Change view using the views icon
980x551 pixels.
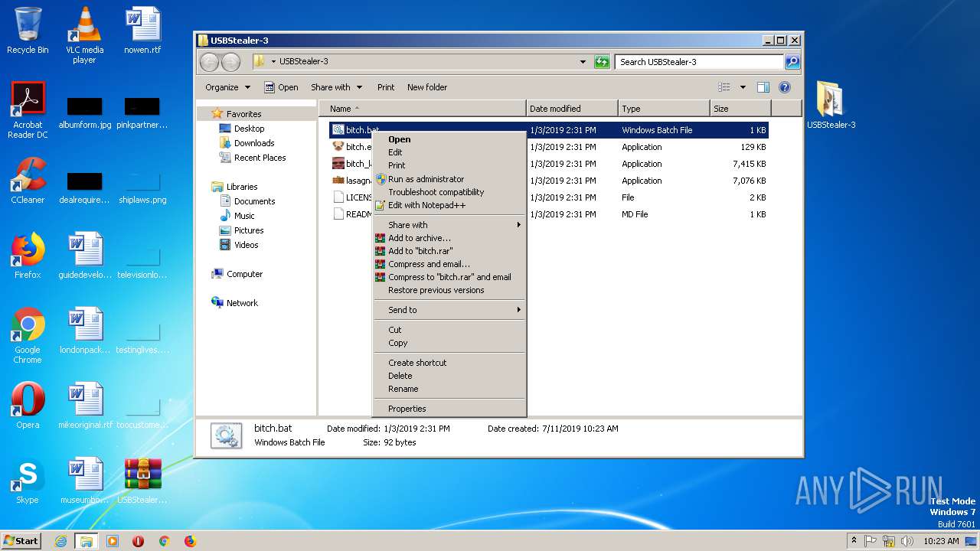click(724, 87)
